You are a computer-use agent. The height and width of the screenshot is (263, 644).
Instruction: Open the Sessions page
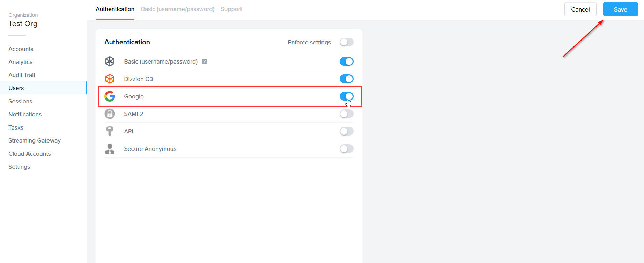pos(20,101)
